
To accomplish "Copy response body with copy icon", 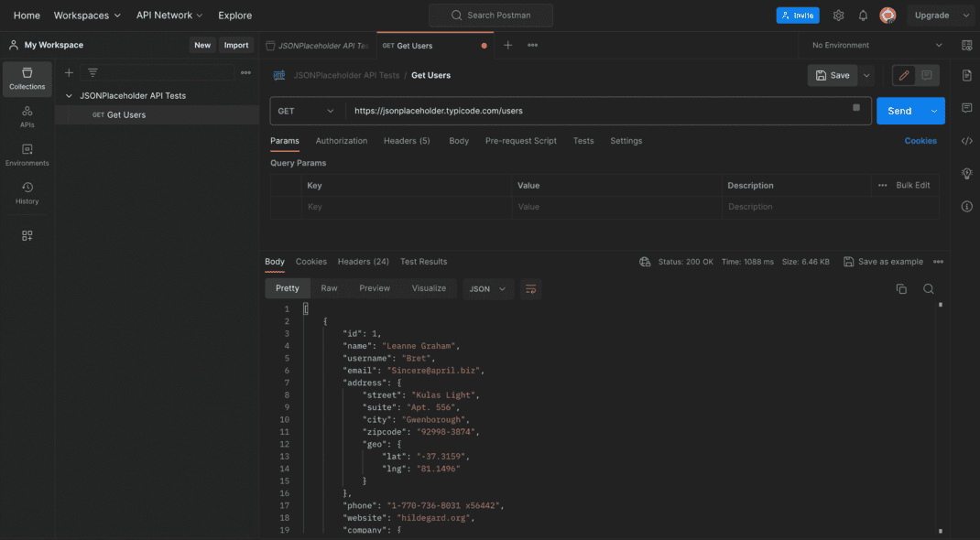I will [901, 288].
